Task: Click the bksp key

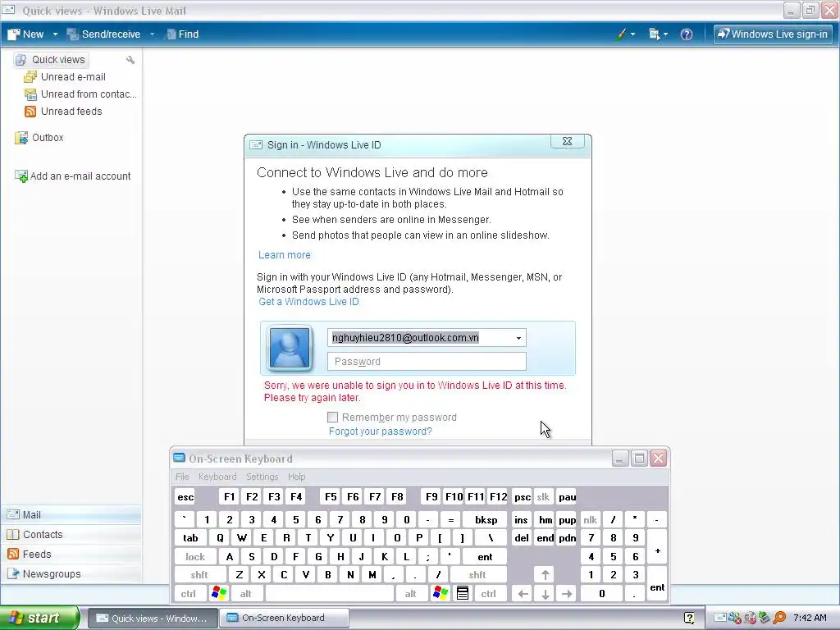Action: coord(486,519)
